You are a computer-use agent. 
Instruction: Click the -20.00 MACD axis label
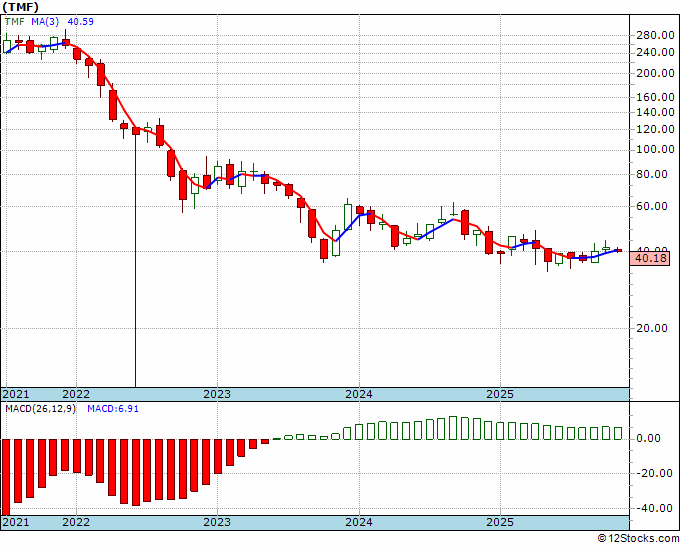pos(654,474)
